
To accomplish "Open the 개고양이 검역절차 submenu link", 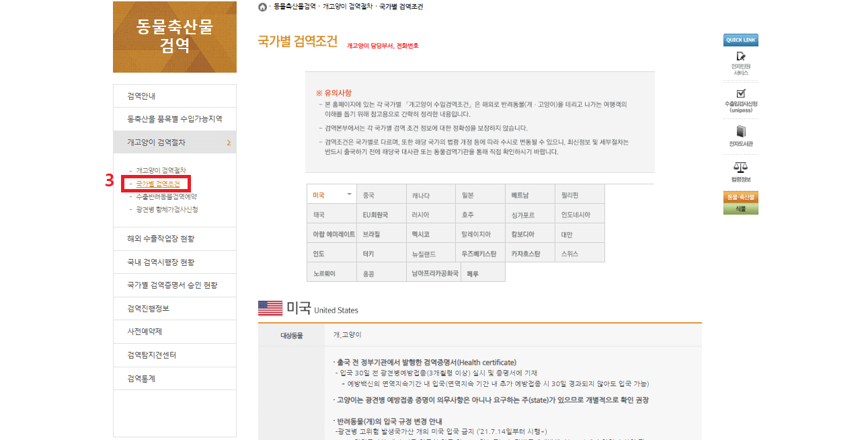I will (161, 170).
